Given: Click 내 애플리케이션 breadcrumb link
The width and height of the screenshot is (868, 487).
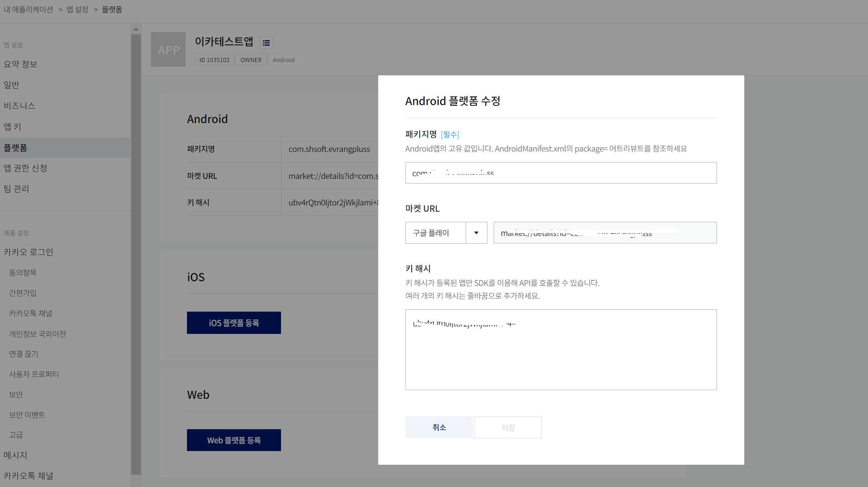Looking at the screenshot, I should pos(28,9).
